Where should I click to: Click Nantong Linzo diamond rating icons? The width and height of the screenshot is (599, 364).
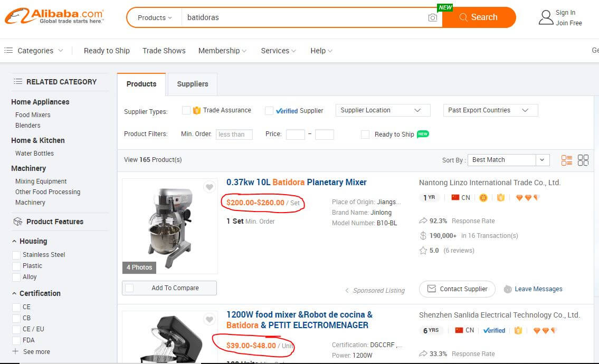coord(528,197)
